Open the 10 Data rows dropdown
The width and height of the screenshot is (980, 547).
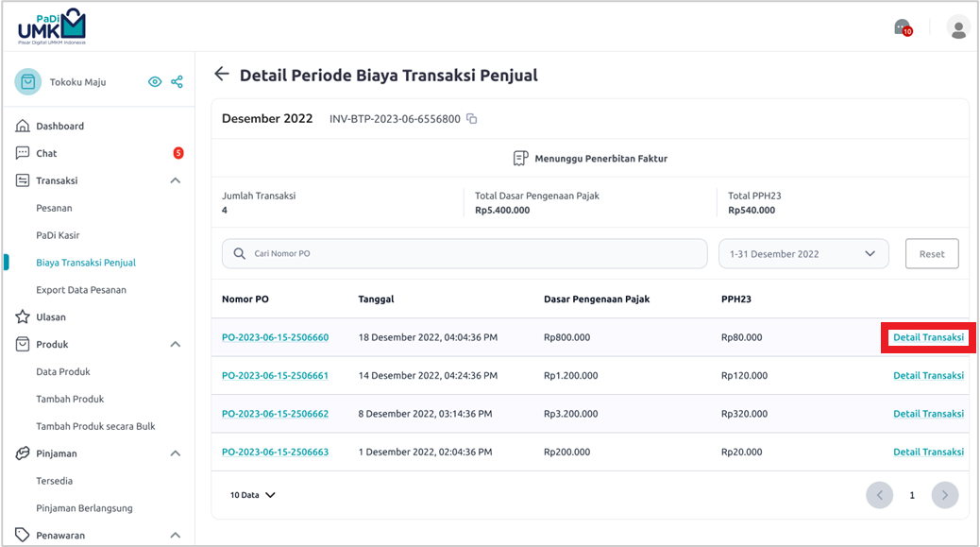[252, 495]
